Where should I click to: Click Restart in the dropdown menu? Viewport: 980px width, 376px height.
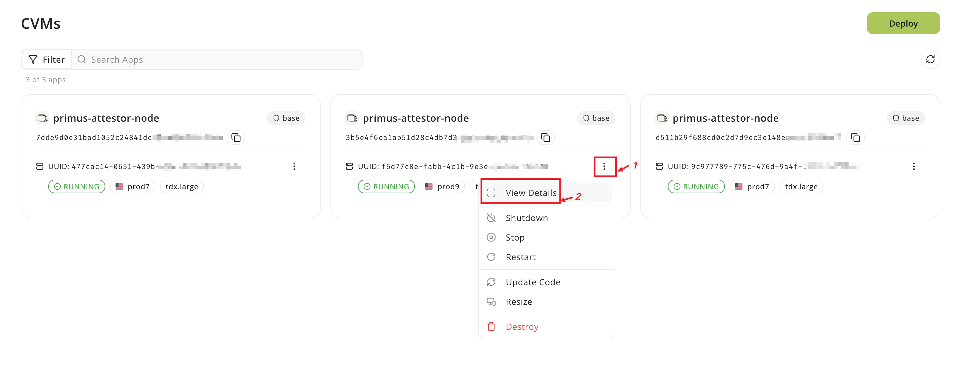pos(521,257)
